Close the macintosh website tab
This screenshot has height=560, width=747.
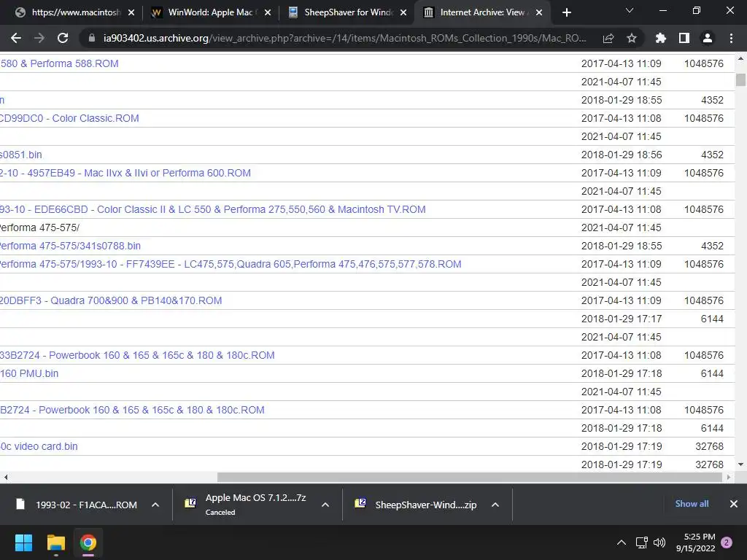click(131, 12)
